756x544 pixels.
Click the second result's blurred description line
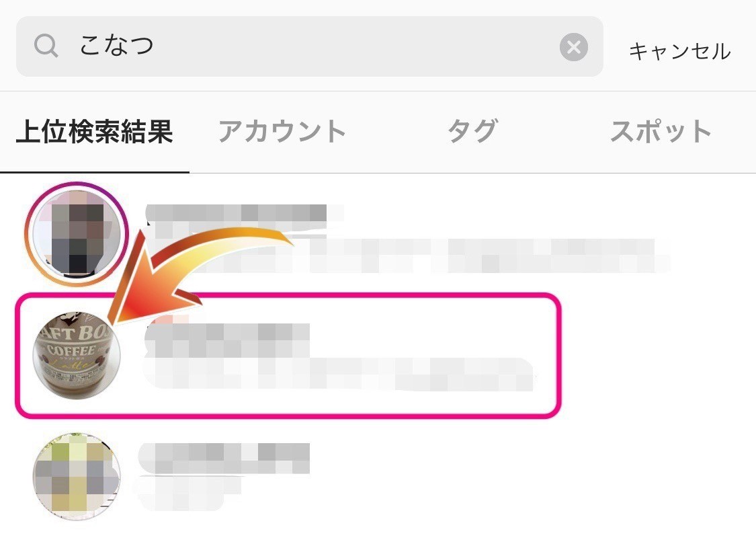point(339,375)
